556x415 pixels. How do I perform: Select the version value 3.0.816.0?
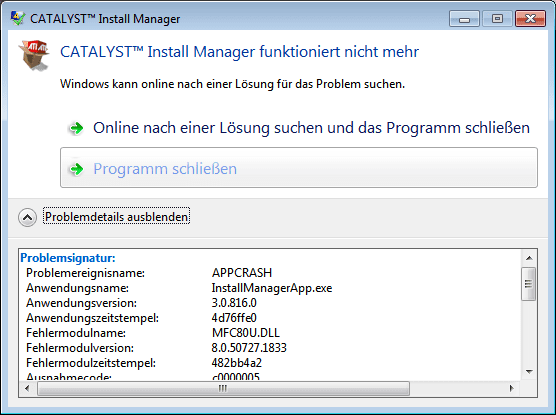tap(234, 303)
